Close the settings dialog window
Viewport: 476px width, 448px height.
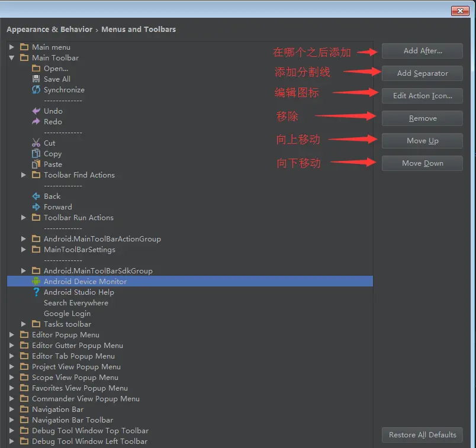[460, 11]
